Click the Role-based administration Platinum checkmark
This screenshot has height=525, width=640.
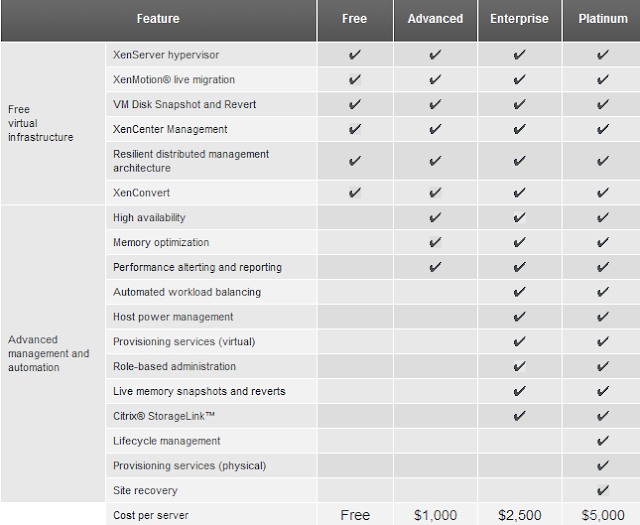(602, 366)
